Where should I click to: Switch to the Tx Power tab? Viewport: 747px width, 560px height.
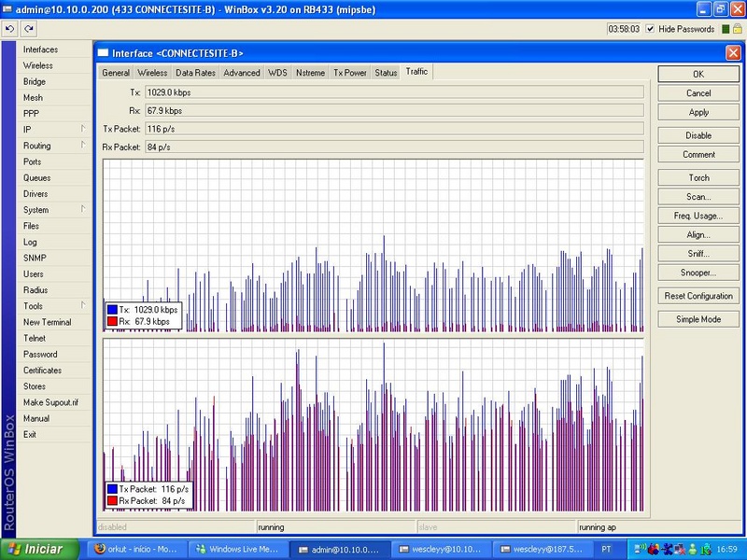click(x=349, y=73)
